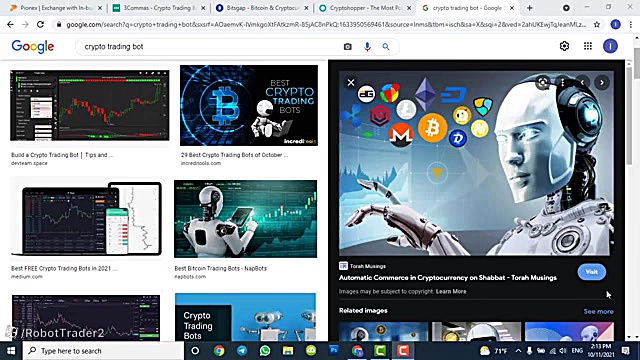Viewport: 640px width, 360px height.
Task: Go to the previous preview image
Action: [x=582, y=83]
